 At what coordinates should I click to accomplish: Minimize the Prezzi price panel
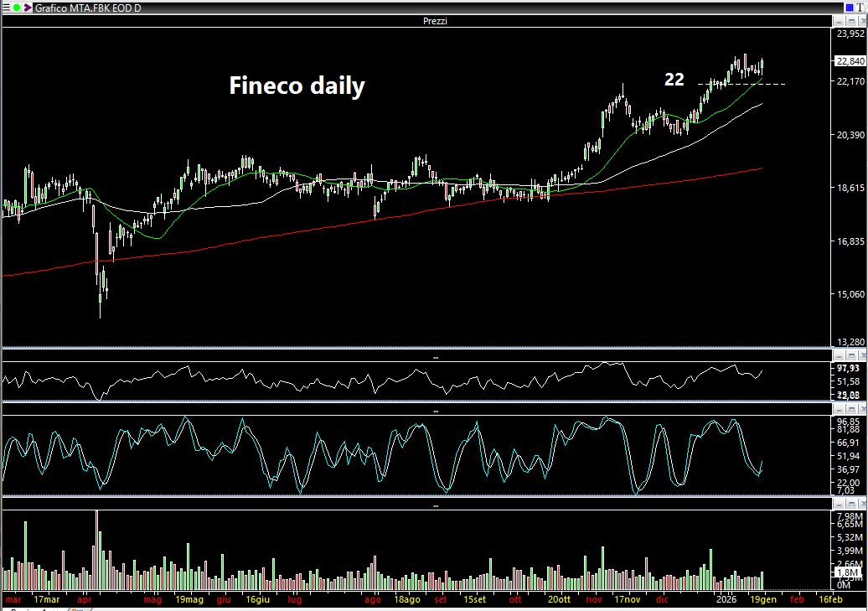pos(840,21)
